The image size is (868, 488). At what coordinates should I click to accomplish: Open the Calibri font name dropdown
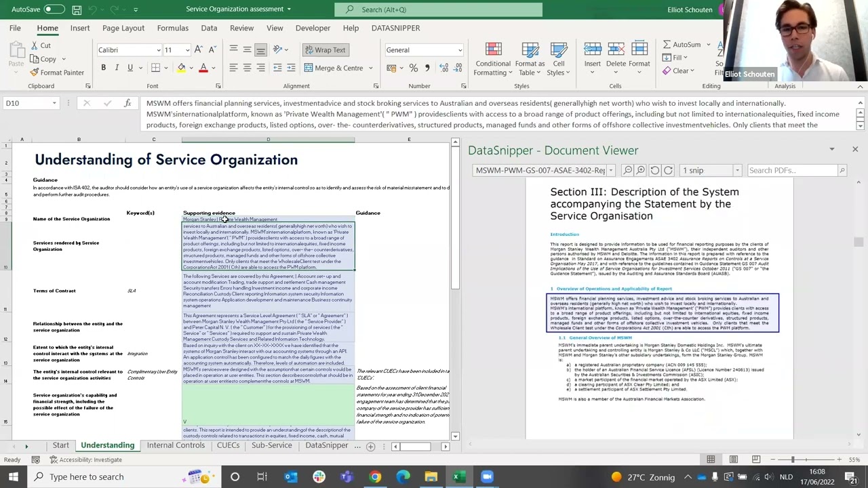[159, 50]
